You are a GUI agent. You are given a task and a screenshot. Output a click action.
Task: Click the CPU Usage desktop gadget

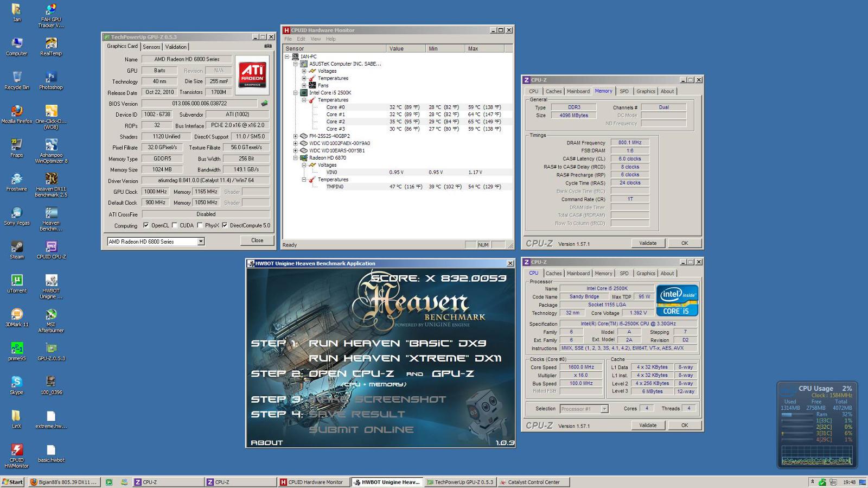point(817,424)
